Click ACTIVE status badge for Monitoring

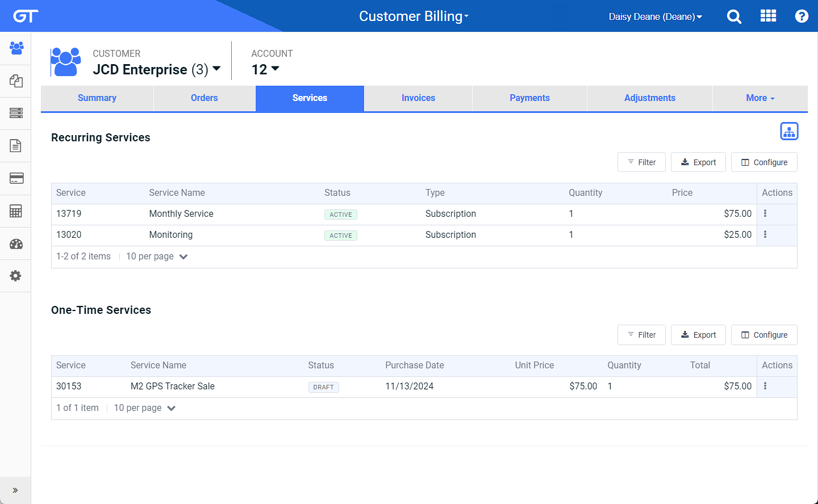(341, 236)
